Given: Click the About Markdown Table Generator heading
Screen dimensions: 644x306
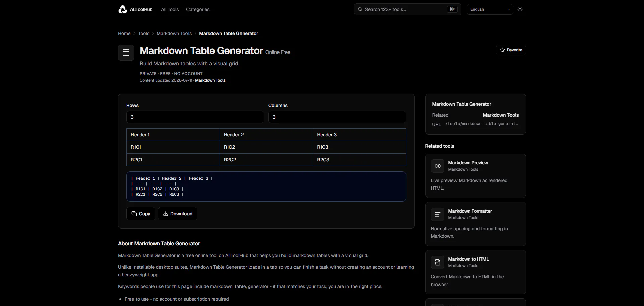Looking at the screenshot, I should pos(159,243).
